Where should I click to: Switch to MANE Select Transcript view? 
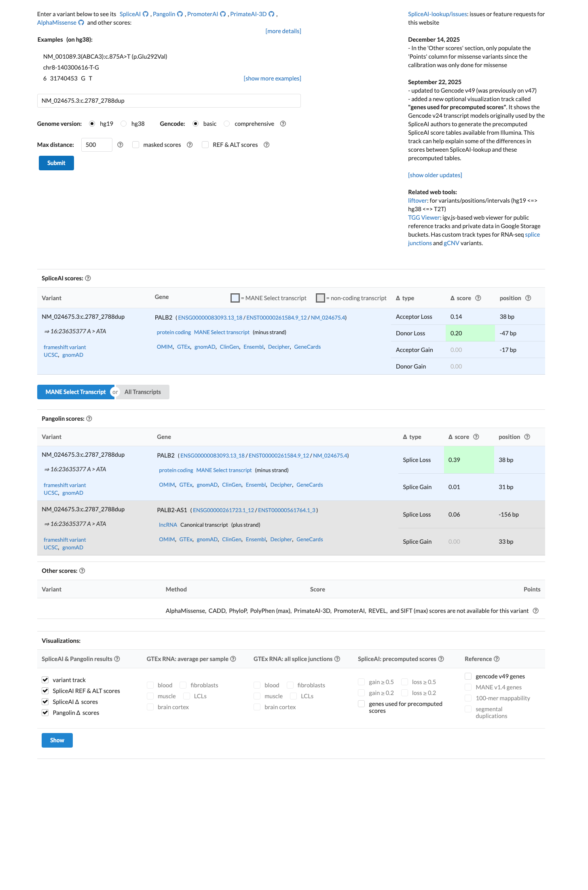point(76,392)
